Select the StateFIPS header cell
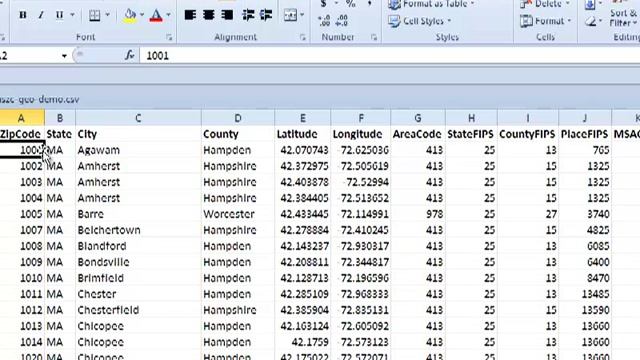640x360 pixels. [471, 134]
